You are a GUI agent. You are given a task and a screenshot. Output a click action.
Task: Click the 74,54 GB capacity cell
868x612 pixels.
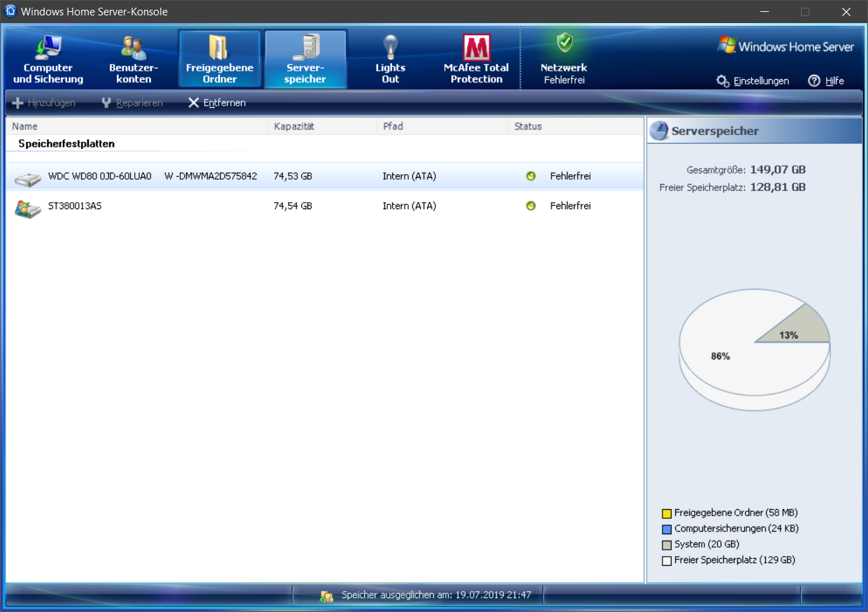pyautogui.click(x=293, y=206)
